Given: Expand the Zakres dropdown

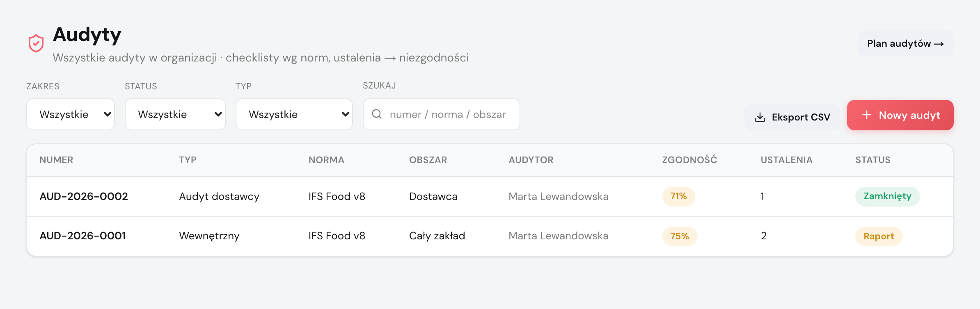Looking at the screenshot, I should [71, 114].
